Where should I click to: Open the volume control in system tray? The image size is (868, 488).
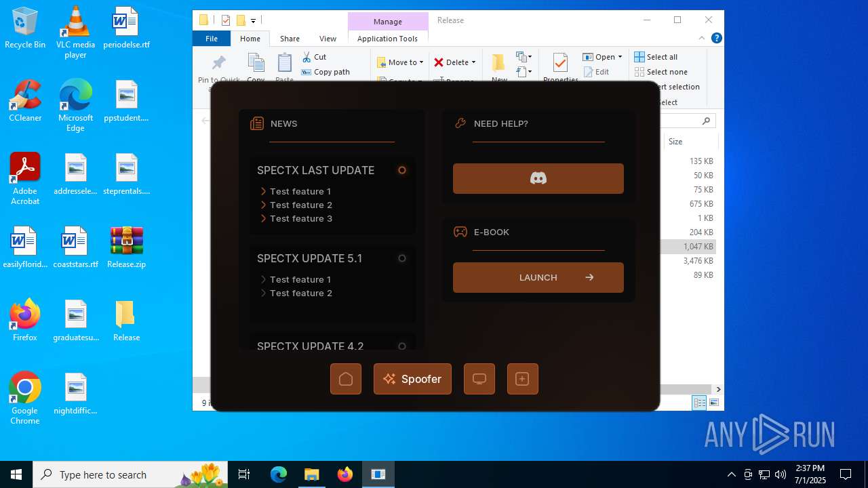click(781, 474)
